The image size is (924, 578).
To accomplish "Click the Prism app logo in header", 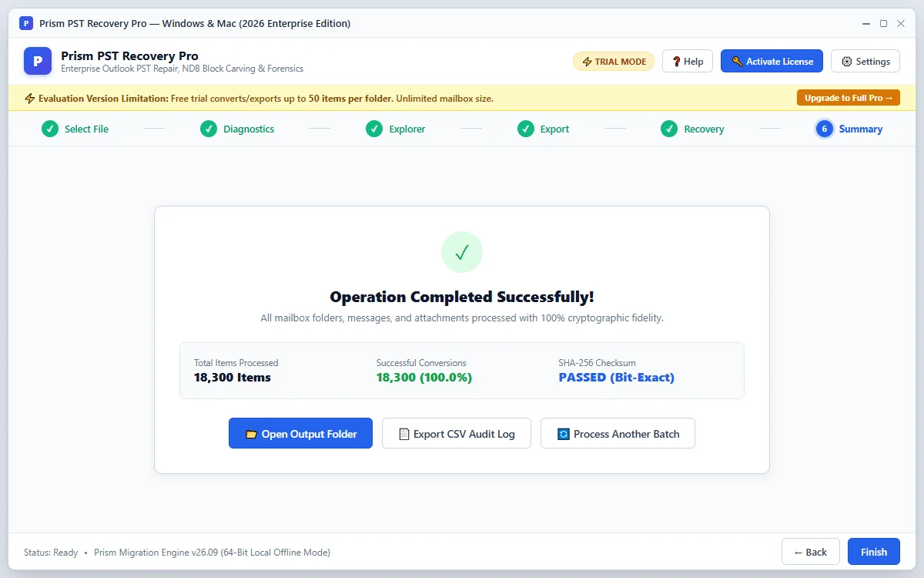I will [38, 61].
